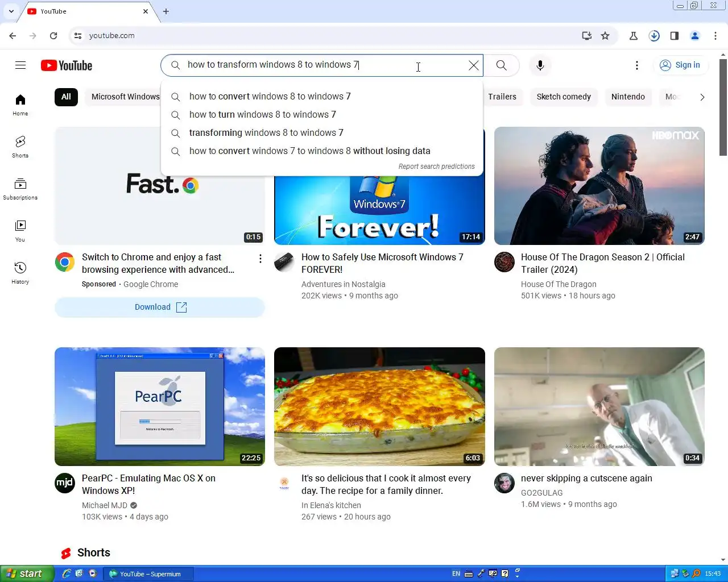
Task: Choose suggestion about converting without losing data
Action: point(322,151)
